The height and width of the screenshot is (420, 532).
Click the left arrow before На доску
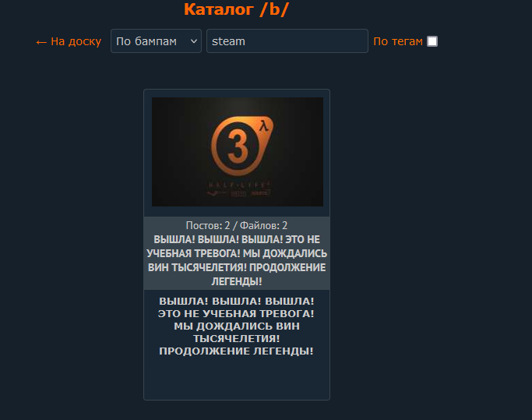pos(41,42)
